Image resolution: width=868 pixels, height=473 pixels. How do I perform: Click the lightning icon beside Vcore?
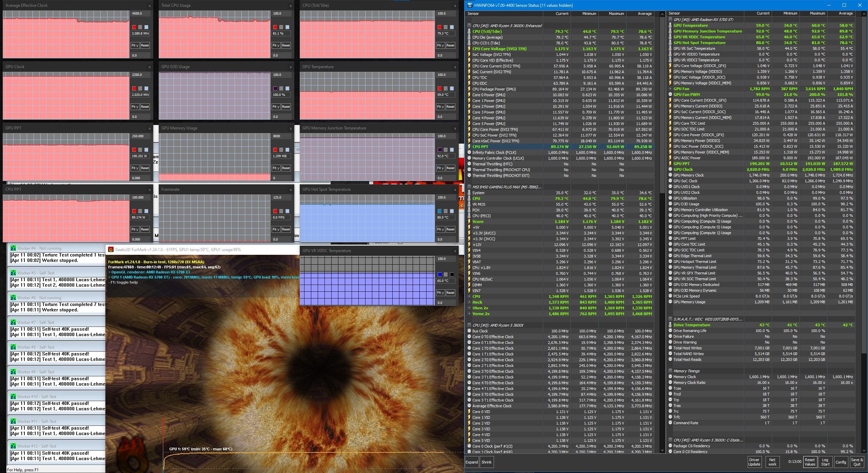pos(469,222)
